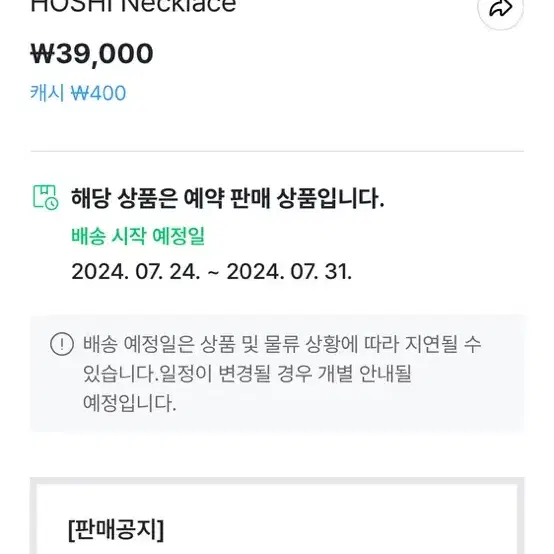Tap the tilde between shipping dates
The image size is (554, 554).
213,272
